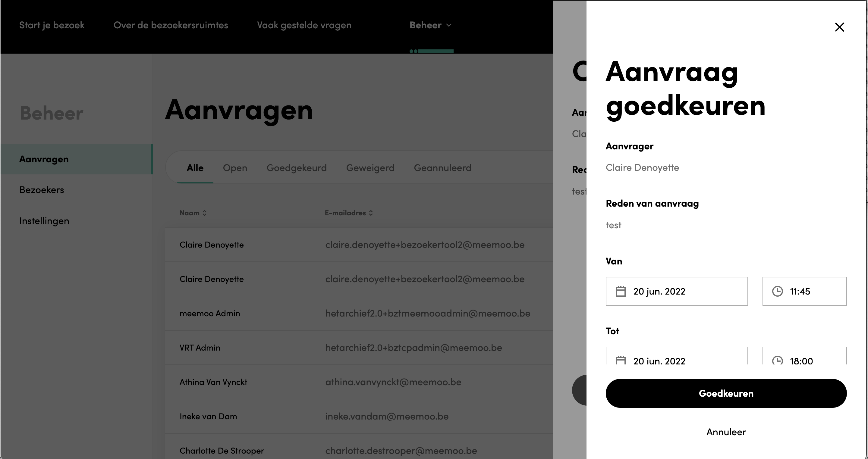This screenshot has width=868, height=459.
Task: Select the VRT Admin row
Action: 359,348
